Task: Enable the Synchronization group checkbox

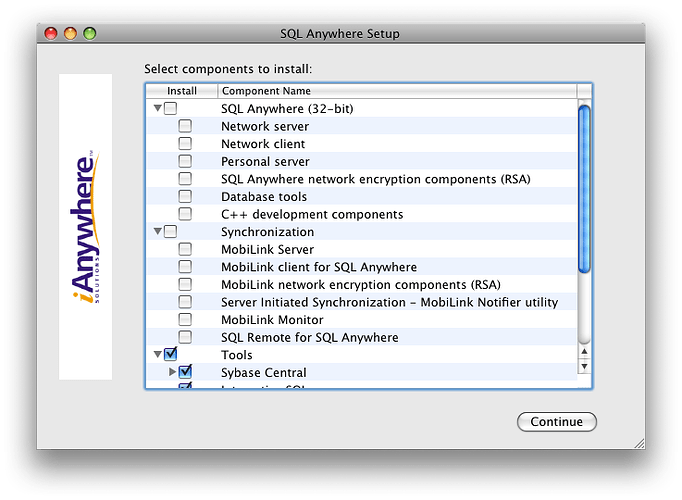Action: (x=170, y=231)
